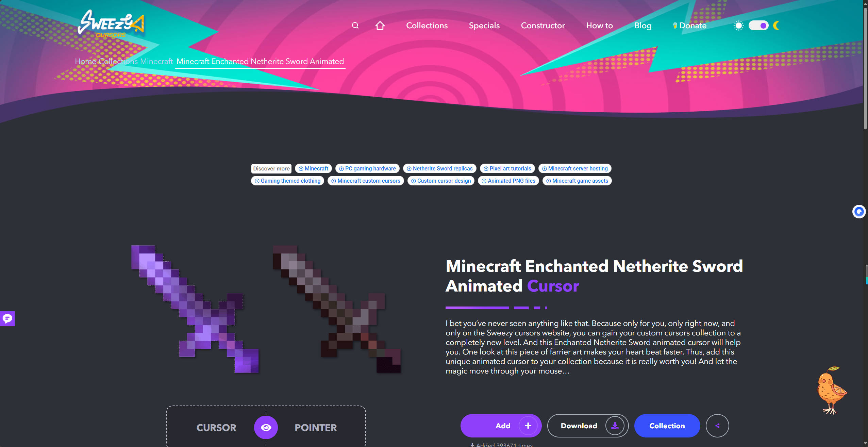The width and height of the screenshot is (868, 447).
Task: Expand the Minecraft discover tag
Action: pyautogui.click(x=313, y=168)
